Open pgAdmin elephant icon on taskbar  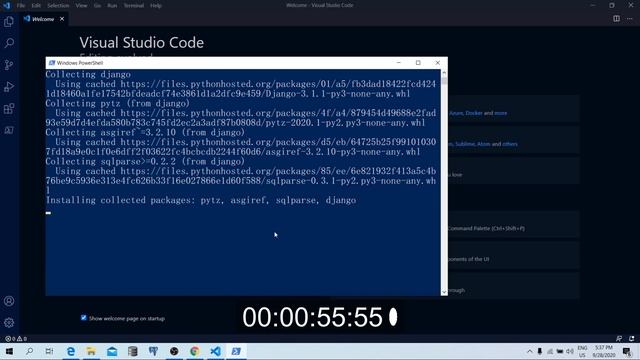coord(153,351)
